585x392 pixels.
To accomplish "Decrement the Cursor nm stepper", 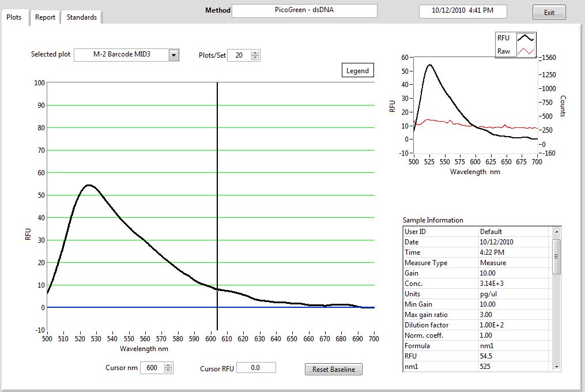I will click(x=168, y=371).
